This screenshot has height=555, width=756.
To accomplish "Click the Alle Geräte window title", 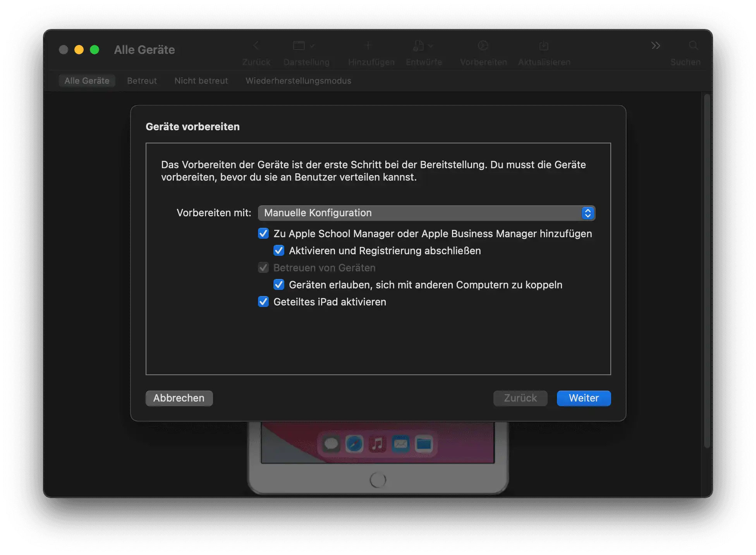I will 144,50.
